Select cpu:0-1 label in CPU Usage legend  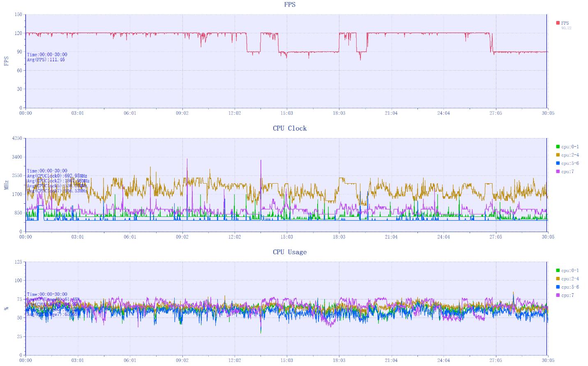[570, 270]
